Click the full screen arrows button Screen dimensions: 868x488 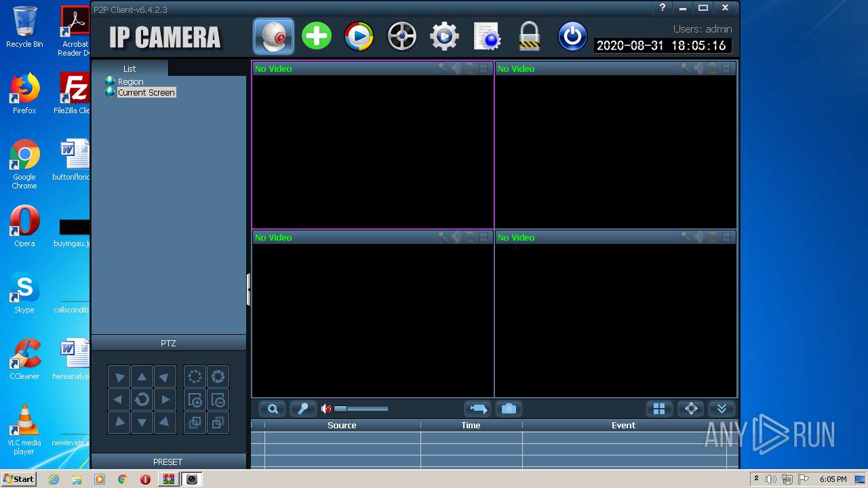click(x=691, y=409)
